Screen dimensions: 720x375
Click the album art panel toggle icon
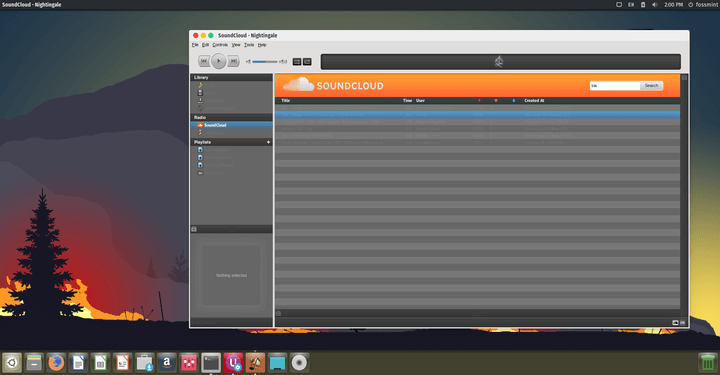[194, 229]
